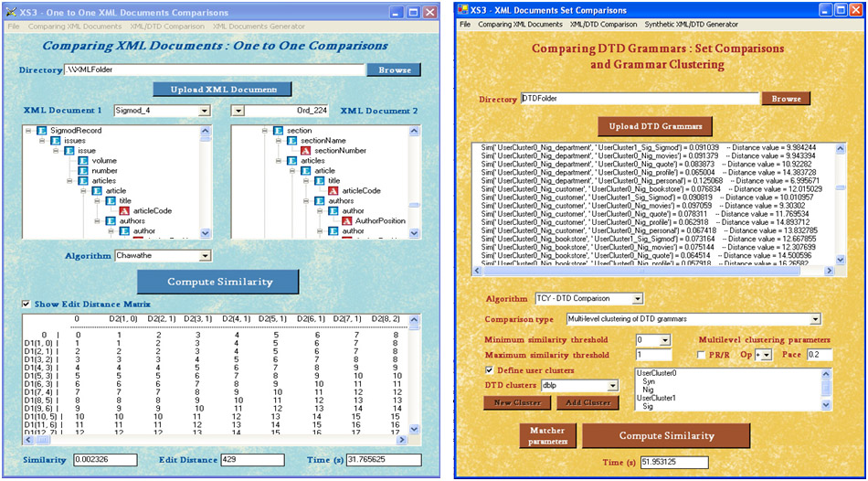The width and height of the screenshot is (868, 481).
Task: Open Comparing XML Documents menu in Set Comparisons window
Action: (x=521, y=25)
